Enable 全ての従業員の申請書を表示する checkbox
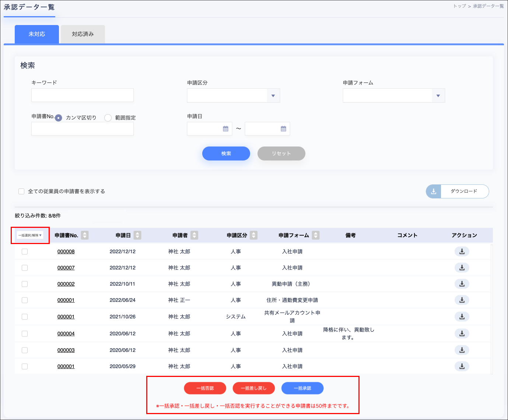Screen dimensions: 508x420 click(21, 191)
